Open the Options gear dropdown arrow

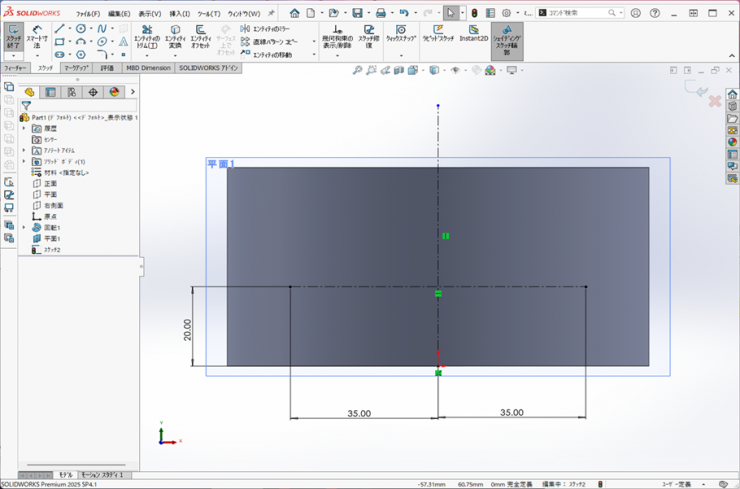click(x=517, y=13)
